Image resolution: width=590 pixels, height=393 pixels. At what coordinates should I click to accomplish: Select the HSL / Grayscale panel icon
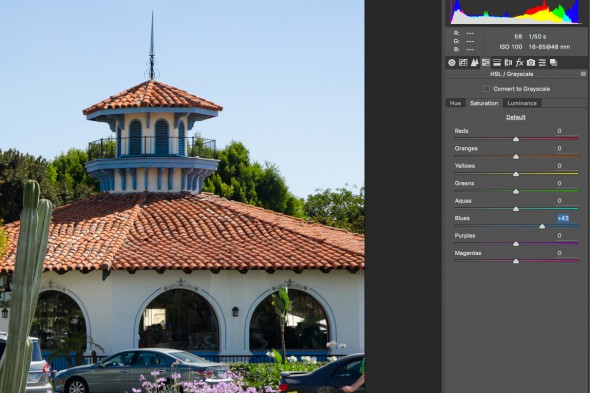pos(486,62)
